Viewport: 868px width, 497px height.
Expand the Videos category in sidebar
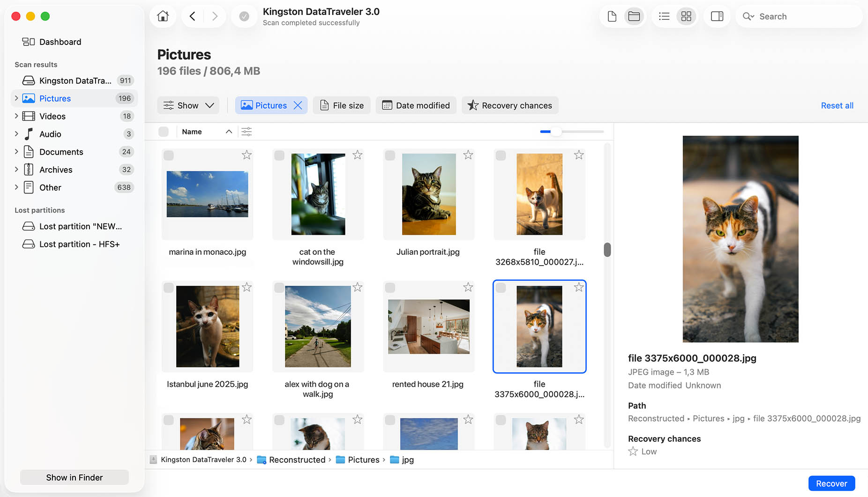tap(16, 116)
